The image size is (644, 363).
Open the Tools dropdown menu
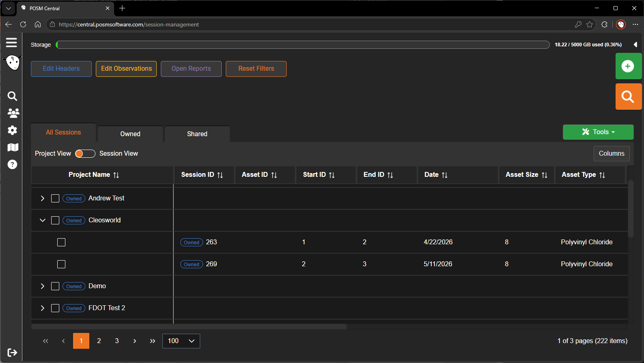(598, 132)
